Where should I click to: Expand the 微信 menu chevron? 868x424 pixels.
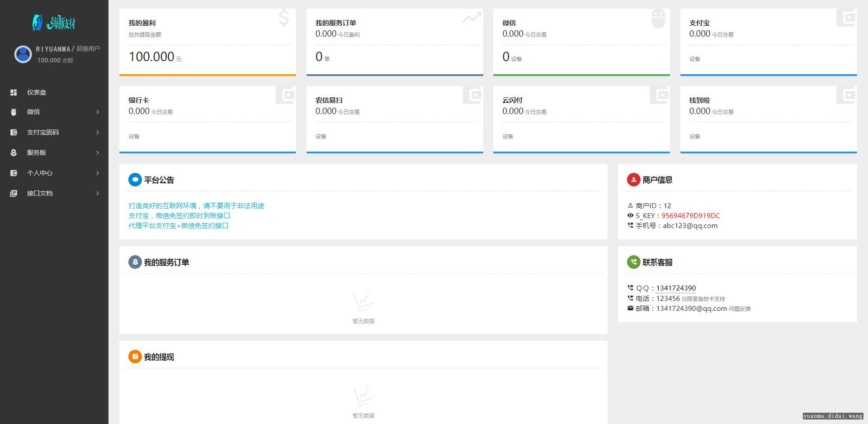pyautogui.click(x=98, y=112)
